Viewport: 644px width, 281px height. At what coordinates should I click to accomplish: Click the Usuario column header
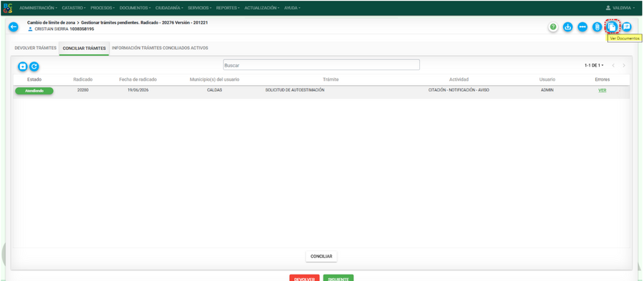click(x=547, y=79)
